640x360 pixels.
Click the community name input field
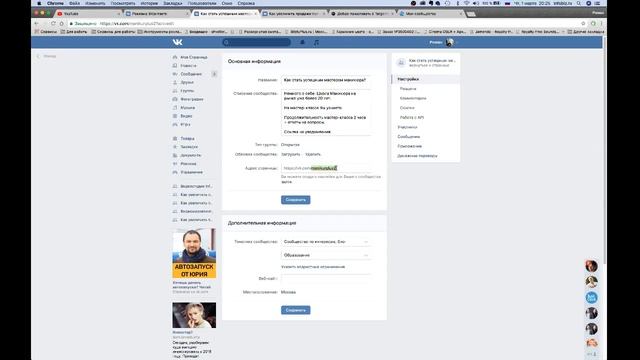(326, 80)
